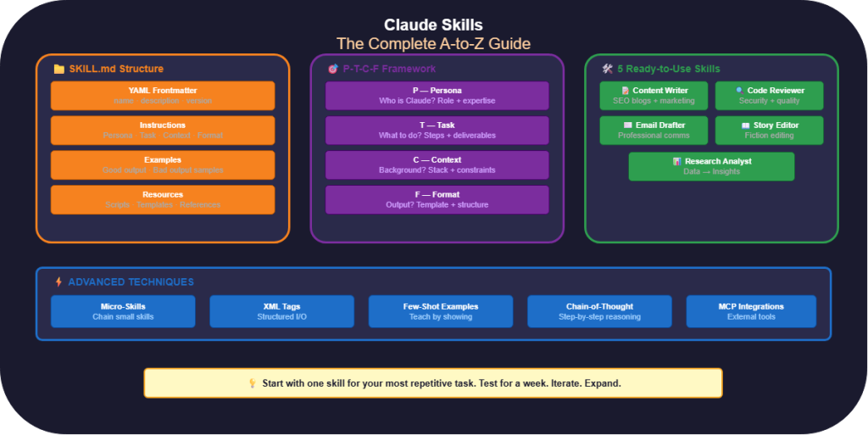Click the lightning bolt icon beside Advanced Techniques
Screen dimensions: 868x435
point(58,282)
